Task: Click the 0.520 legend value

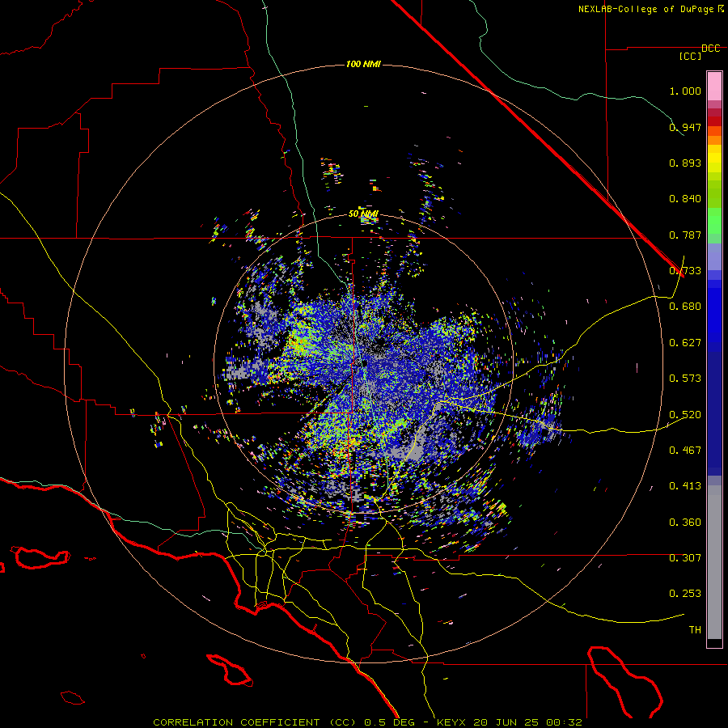Action: point(685,415)
